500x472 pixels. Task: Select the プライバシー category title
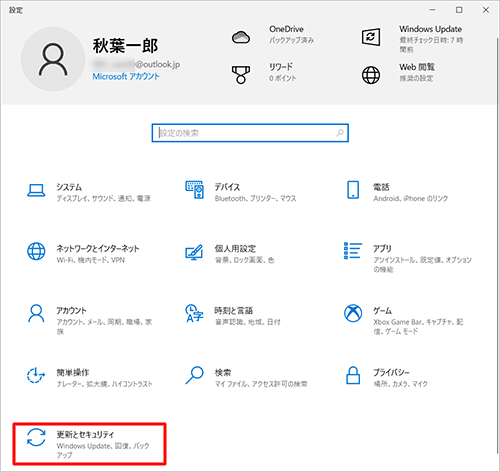pyautogui.click(x=391, y=372)
